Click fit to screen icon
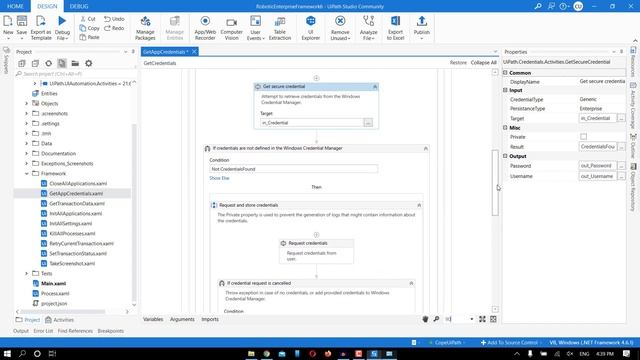 [482, 319]
